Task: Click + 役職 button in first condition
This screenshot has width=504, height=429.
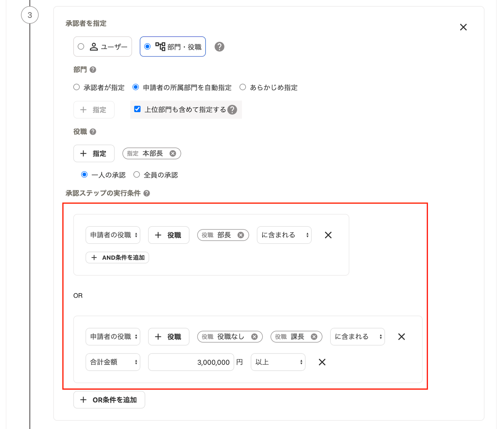Action: [x=169, y=235]
